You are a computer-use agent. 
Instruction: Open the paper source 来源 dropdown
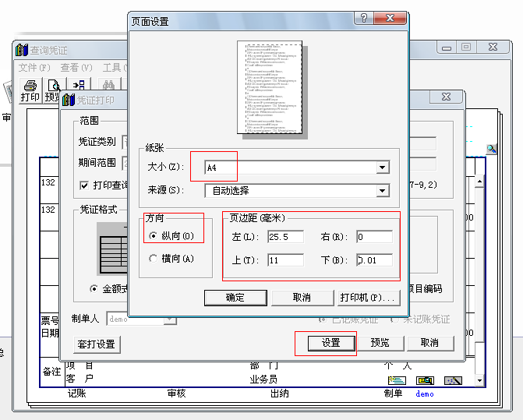click(x=382, y=190)
